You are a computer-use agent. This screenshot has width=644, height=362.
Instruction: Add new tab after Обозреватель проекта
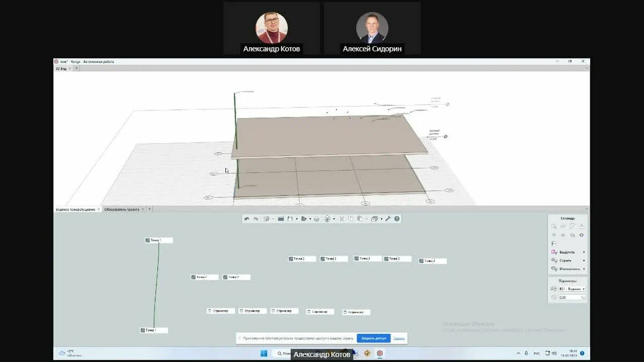[150, 209]
